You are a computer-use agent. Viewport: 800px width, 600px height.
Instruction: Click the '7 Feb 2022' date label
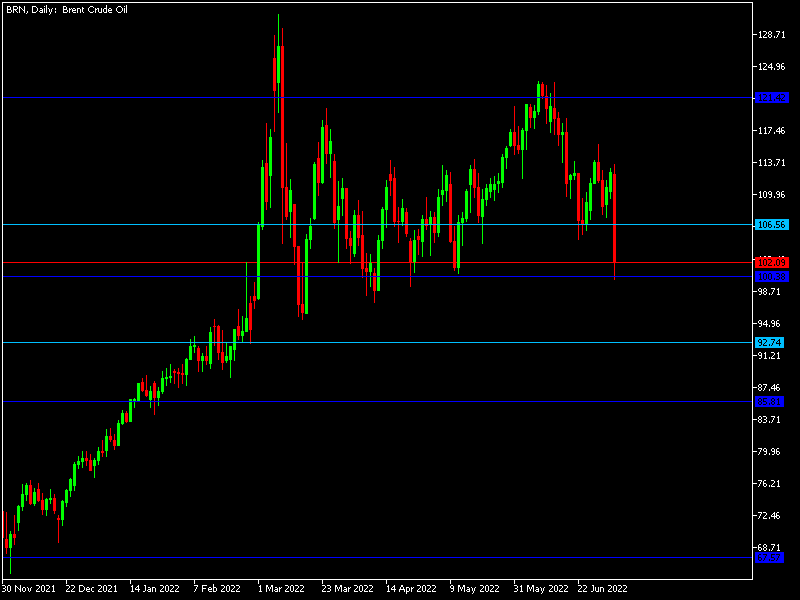[x=216, y=589]
